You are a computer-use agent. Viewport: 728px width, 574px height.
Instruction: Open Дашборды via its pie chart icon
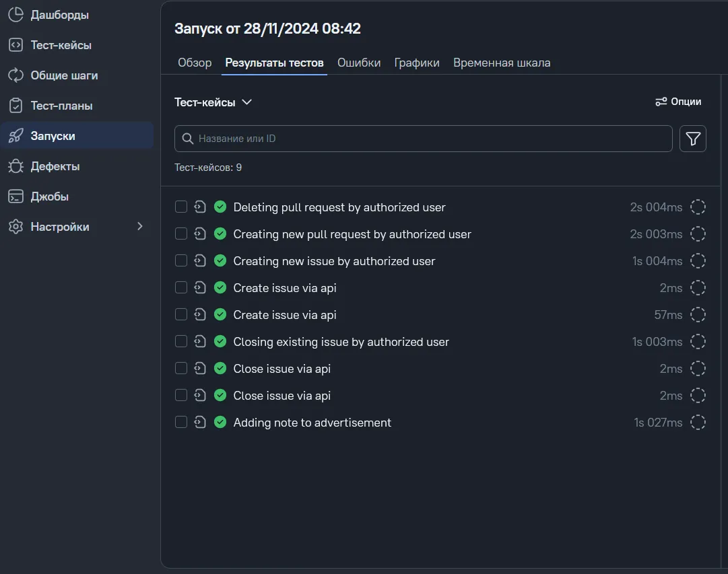(15, 14)
